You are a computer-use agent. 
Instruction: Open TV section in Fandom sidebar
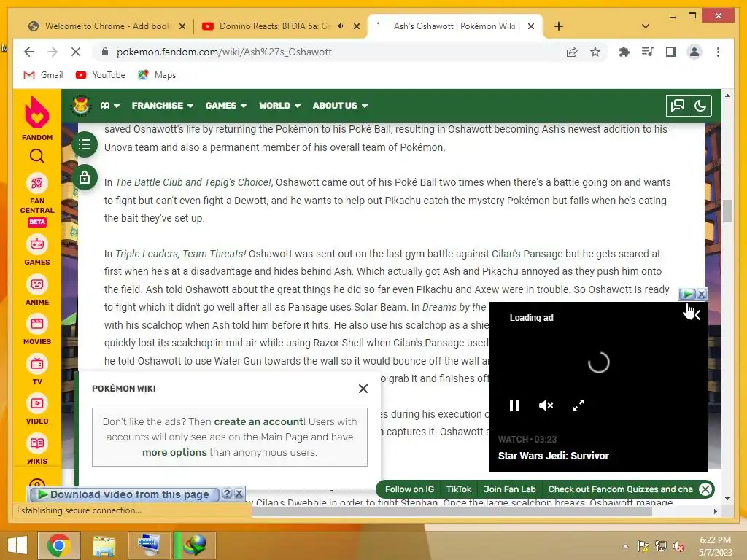[x=36, y=370]
